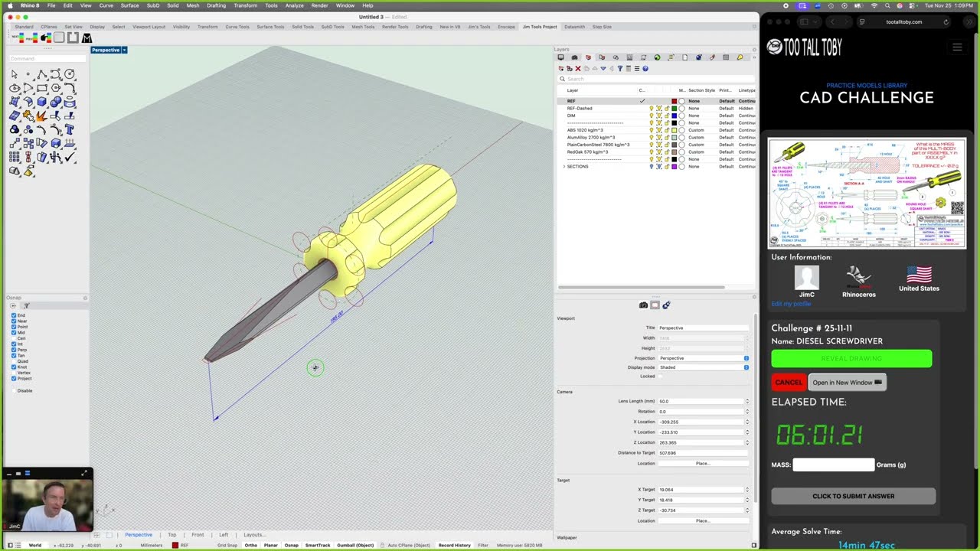Open the camera Named Views panel tab icon

[575, 57]
